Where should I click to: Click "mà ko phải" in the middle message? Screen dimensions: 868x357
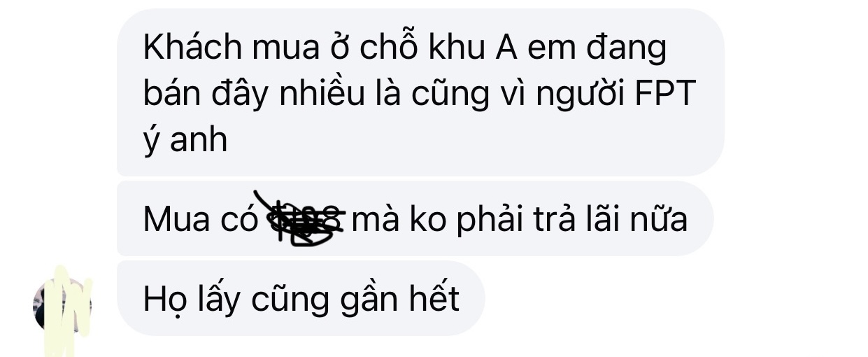[x=430, y=220]
